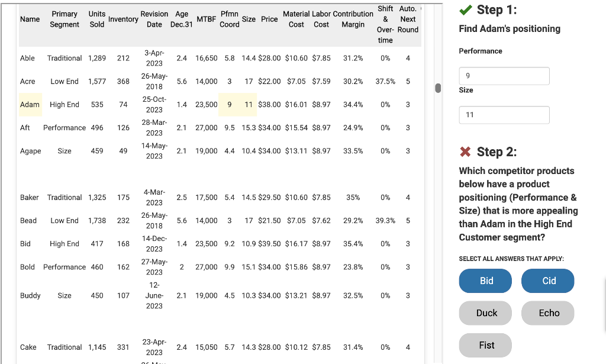Click the Bid product name in table
Screen dimensions: 606x364
[25, 244]
